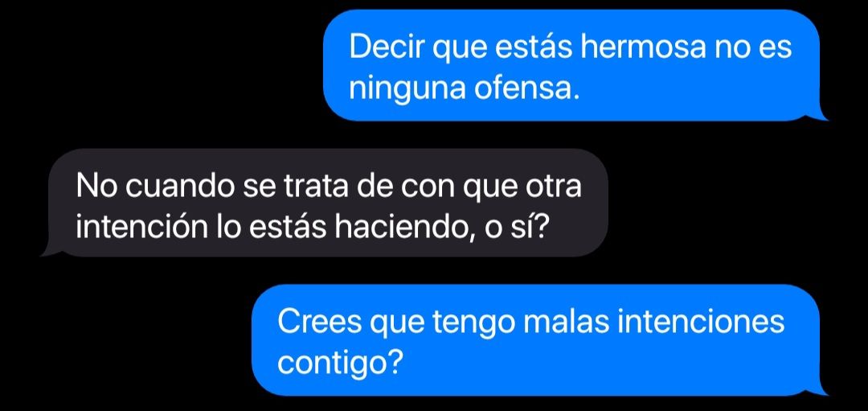Click the word 'intención' in gray message
The width and height of the screenshot is (868, 411).
(x=141, y=228)
